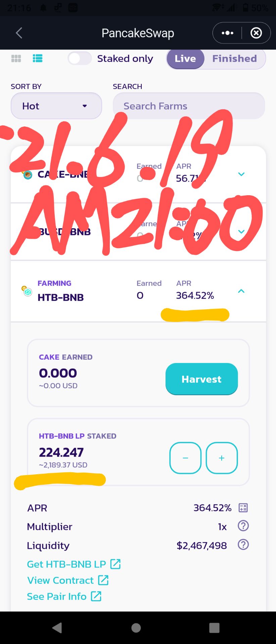Select the list view icon

38,58
